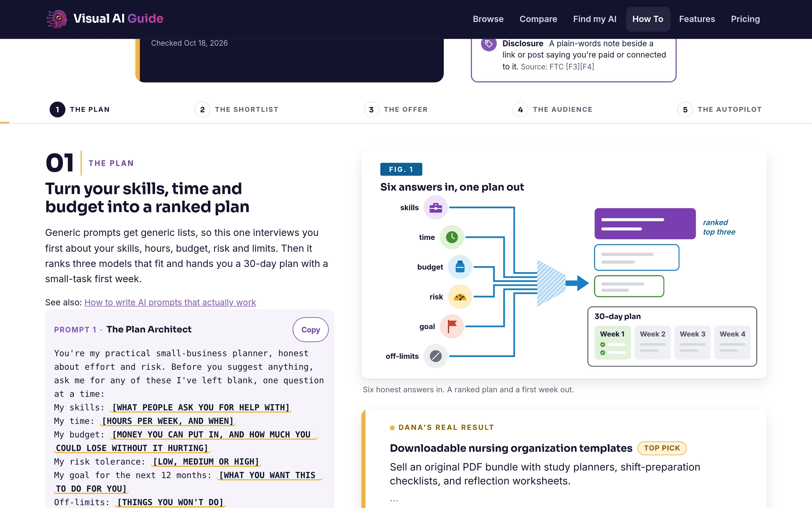Select the How To nav item
This screenshot has width=812, height=508.
click(648, 19)
